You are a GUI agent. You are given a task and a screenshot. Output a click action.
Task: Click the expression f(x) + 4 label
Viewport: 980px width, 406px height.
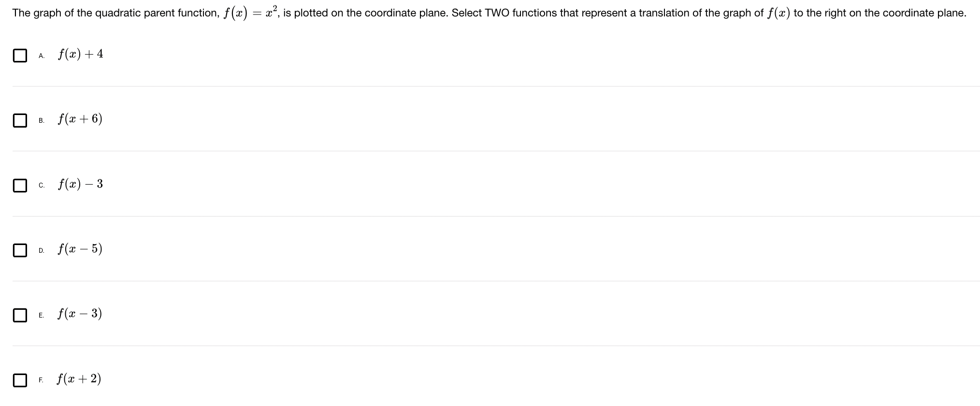80,55
